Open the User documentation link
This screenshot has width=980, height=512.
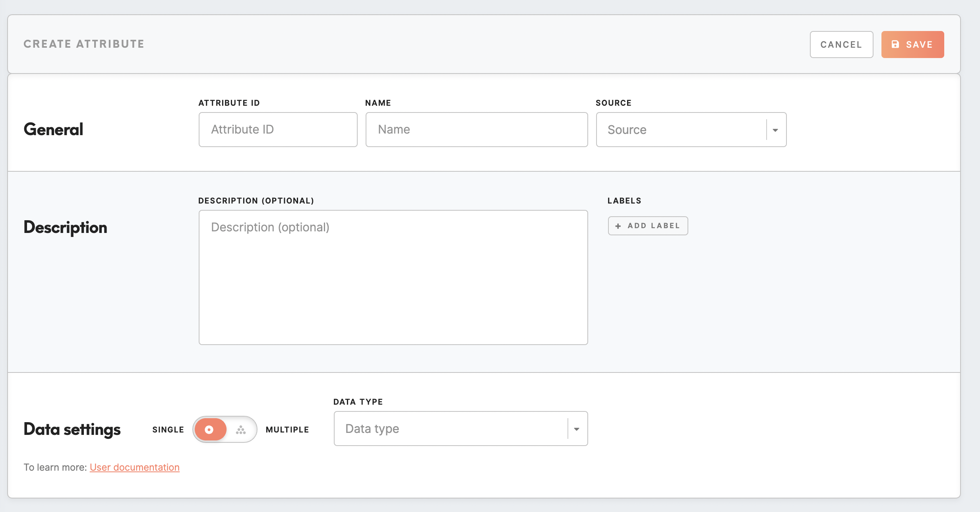click(135, 467)
